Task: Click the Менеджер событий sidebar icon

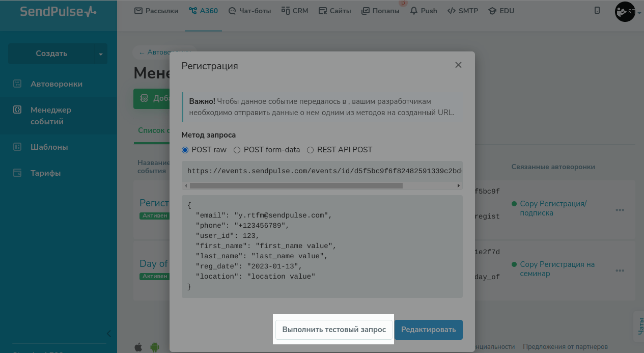Action: pyautogui.click(x=17, y=110)
